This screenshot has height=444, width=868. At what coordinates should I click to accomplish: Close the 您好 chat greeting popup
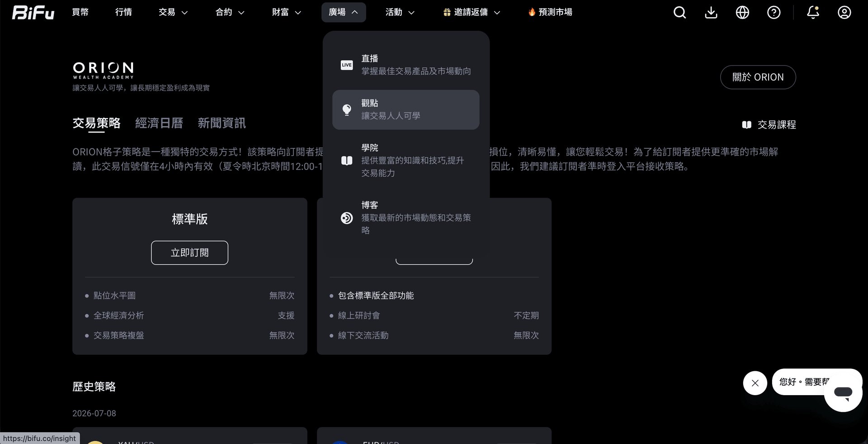[755, 383]
